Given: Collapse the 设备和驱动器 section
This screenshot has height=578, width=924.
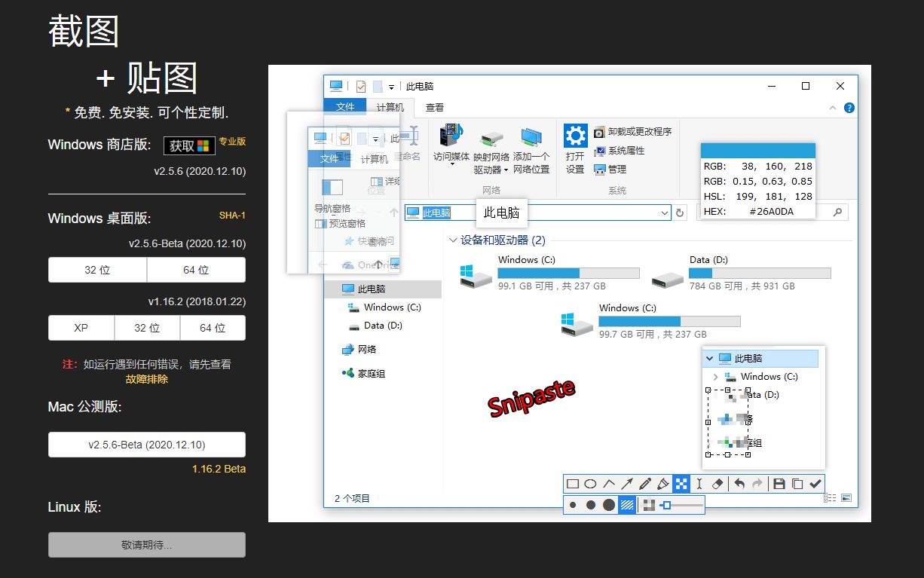Looking at the screenshot, I should click(x=453, y=240).
